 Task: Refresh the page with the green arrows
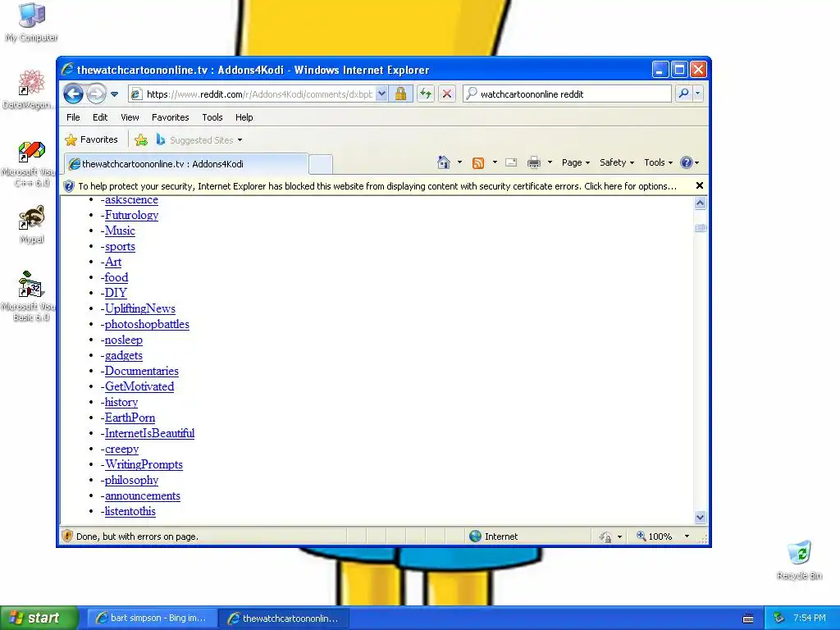click(426, 94)
